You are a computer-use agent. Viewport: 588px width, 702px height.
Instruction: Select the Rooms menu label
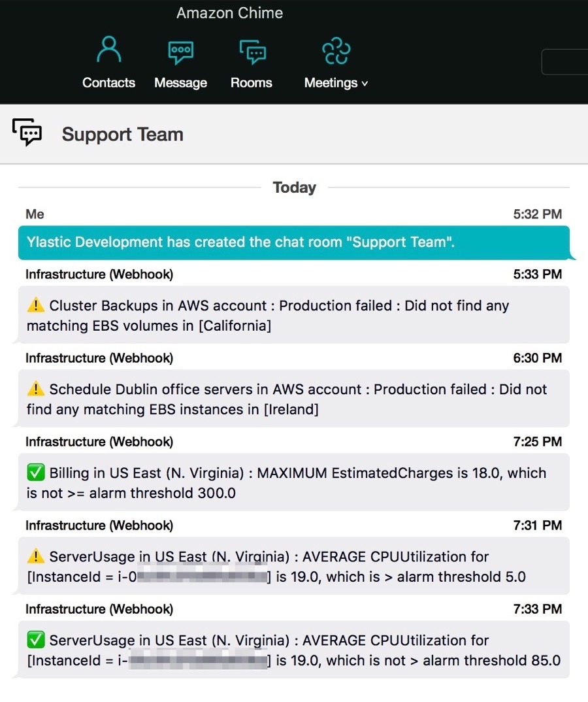[x=252, y=83]
